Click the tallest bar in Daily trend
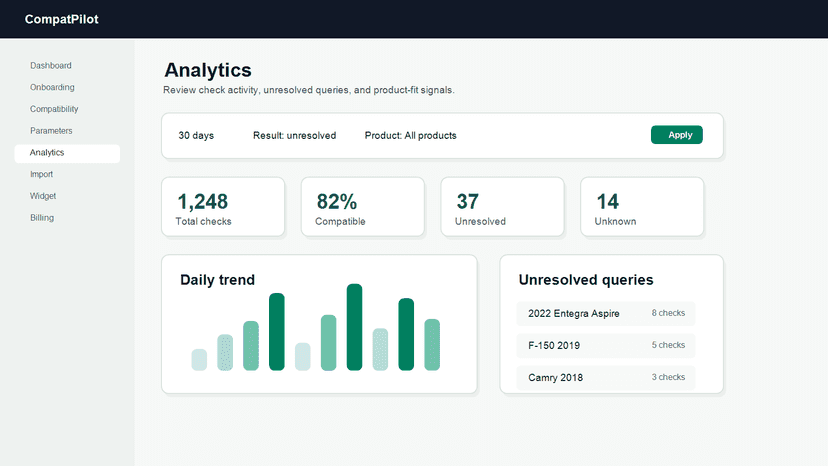 coord(354,327)
